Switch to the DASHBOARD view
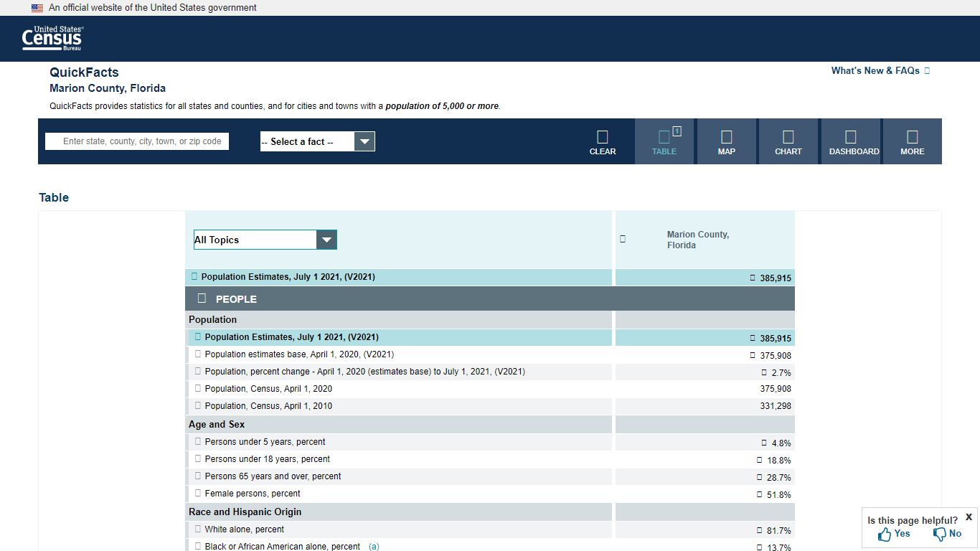This screenshot has width=980, height=551. [x=851, y=142]
